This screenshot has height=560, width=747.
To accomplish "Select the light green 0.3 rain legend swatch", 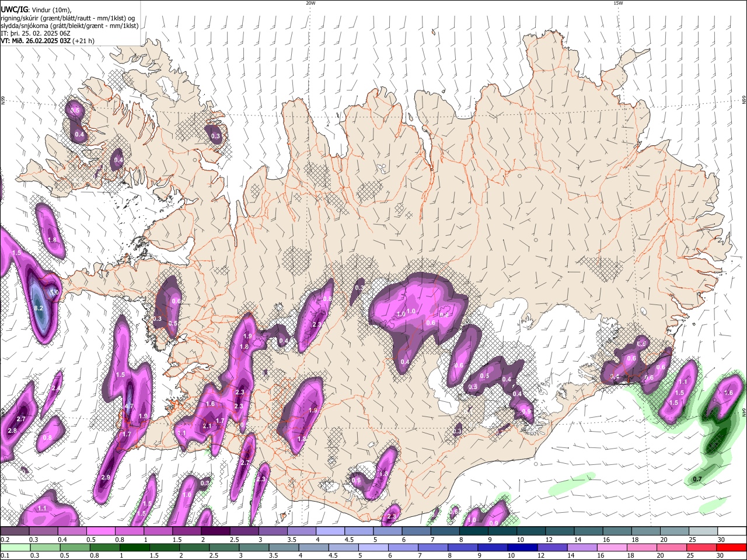I will 45,547.
